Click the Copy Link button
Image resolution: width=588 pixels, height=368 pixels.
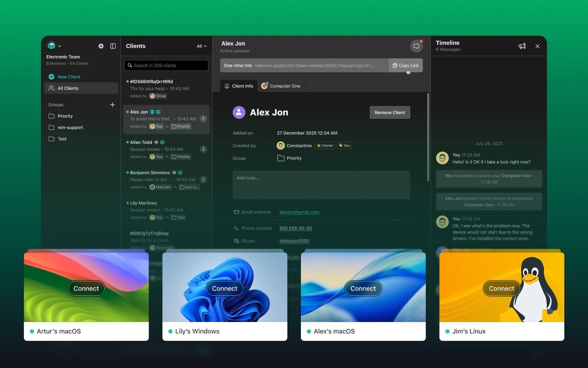click(x=405, y=65)
